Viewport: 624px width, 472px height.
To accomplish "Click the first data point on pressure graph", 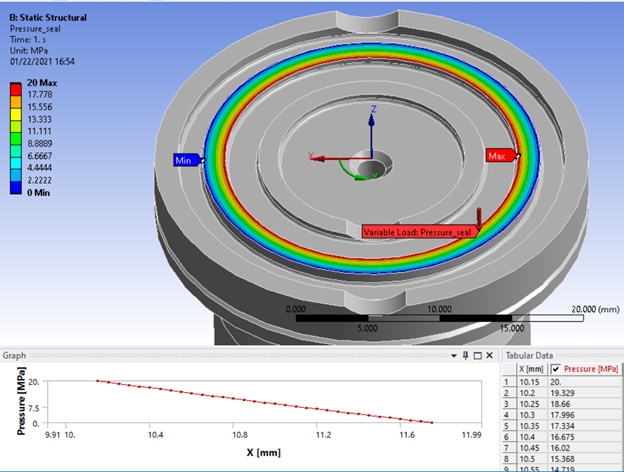I will pos(98,381).
